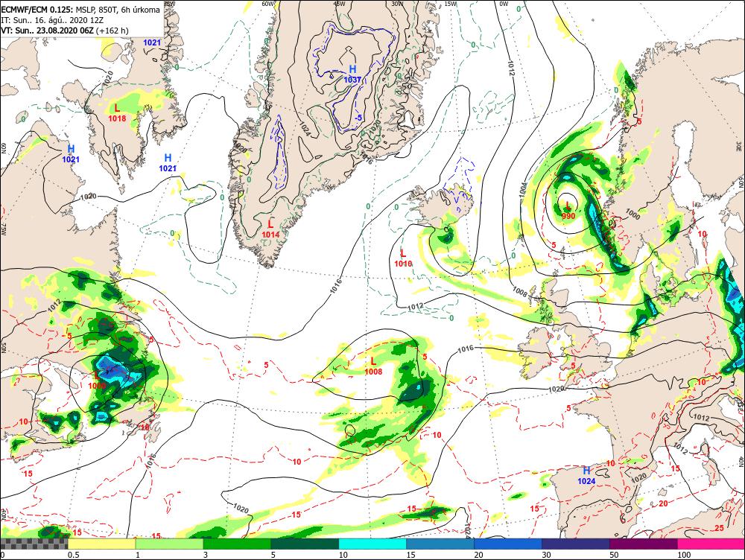The width and height of the screenshot is (745, 560).
Task: Select the royal blue 20–30 legend swatch
Action: (508, 544)
